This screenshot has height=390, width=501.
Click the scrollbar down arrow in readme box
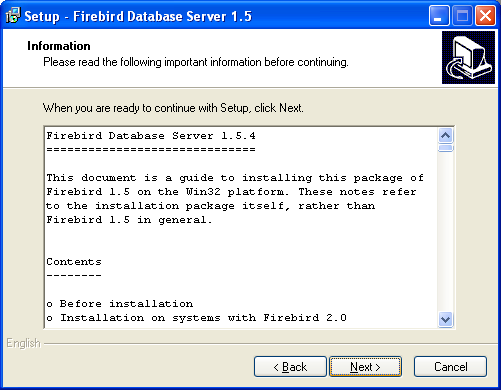(445, 319)
